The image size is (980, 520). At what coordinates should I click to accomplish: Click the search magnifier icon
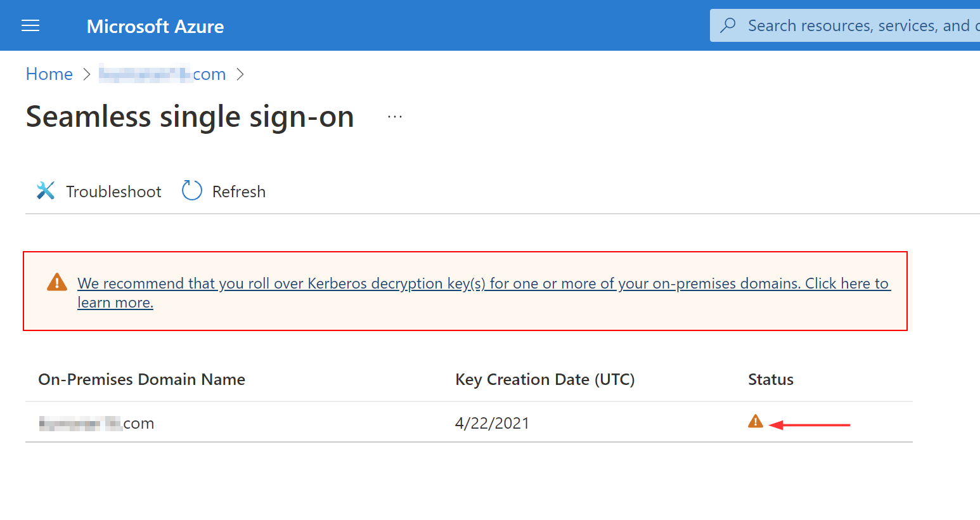click(727, 25)
